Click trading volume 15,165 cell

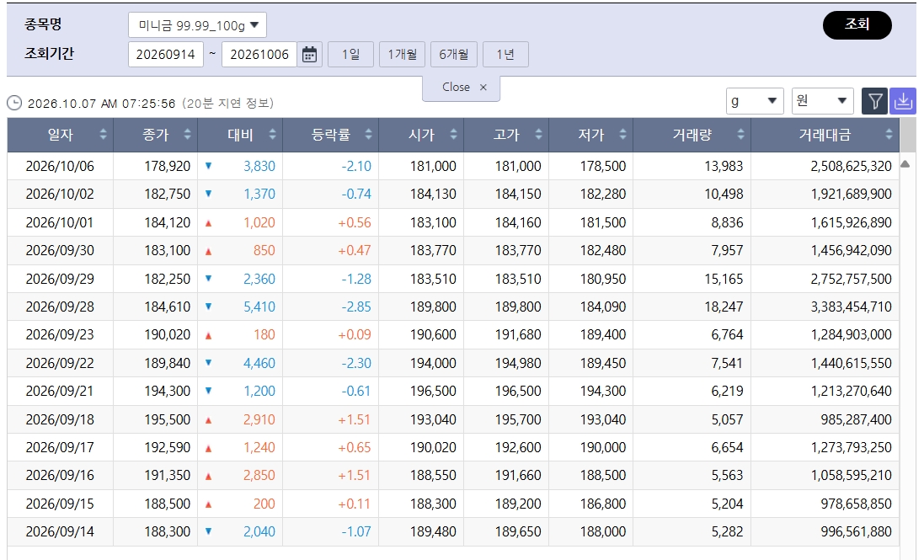692,279
